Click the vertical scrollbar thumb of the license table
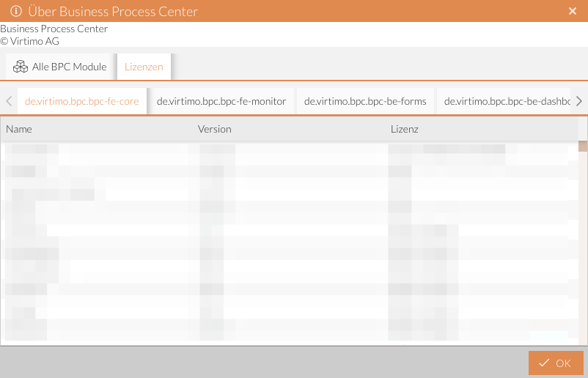 (583, 146)
